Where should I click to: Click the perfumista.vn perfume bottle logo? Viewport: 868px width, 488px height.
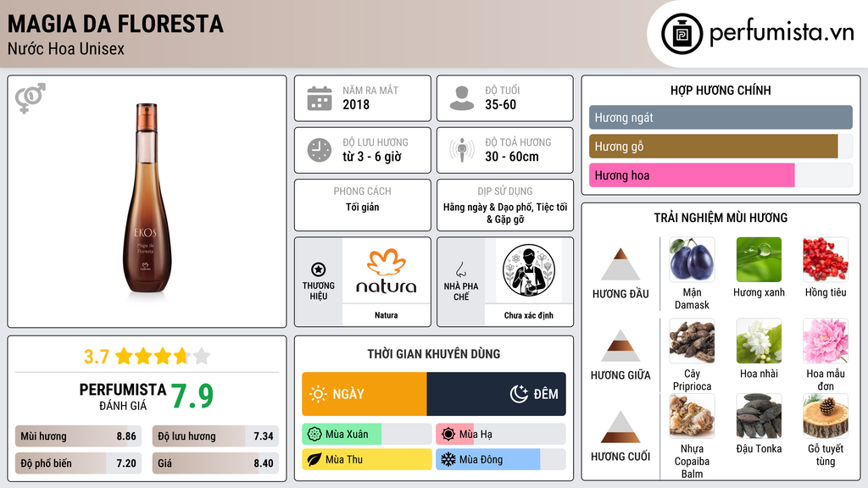click(x=682, y=34)
